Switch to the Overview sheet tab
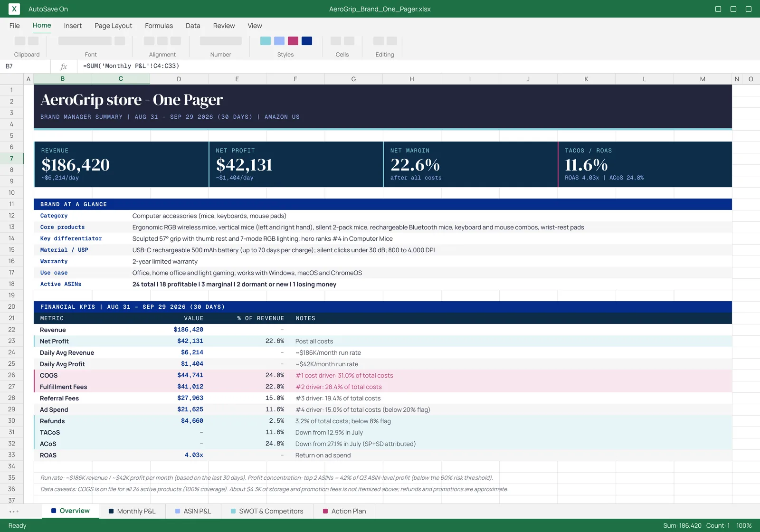The width and height of the screenshot is (760, 532). 70,511
